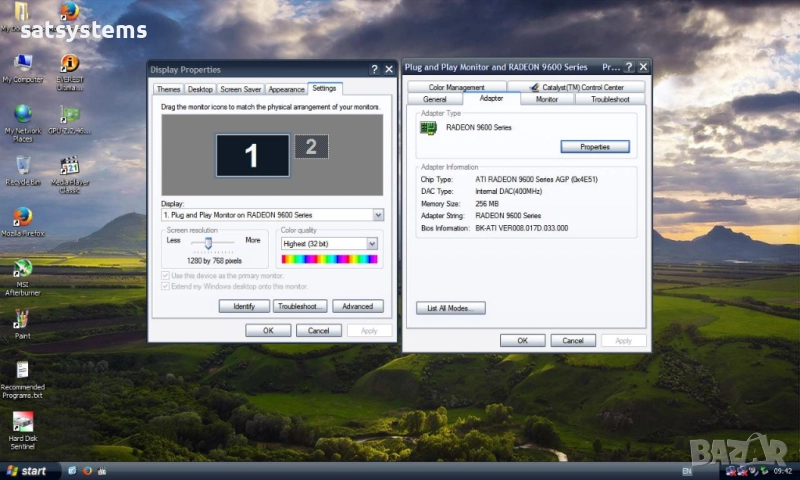Switch to the Screen Saver tab
Image resolution: width=800 pixels, height=480 pixels.
240,89
